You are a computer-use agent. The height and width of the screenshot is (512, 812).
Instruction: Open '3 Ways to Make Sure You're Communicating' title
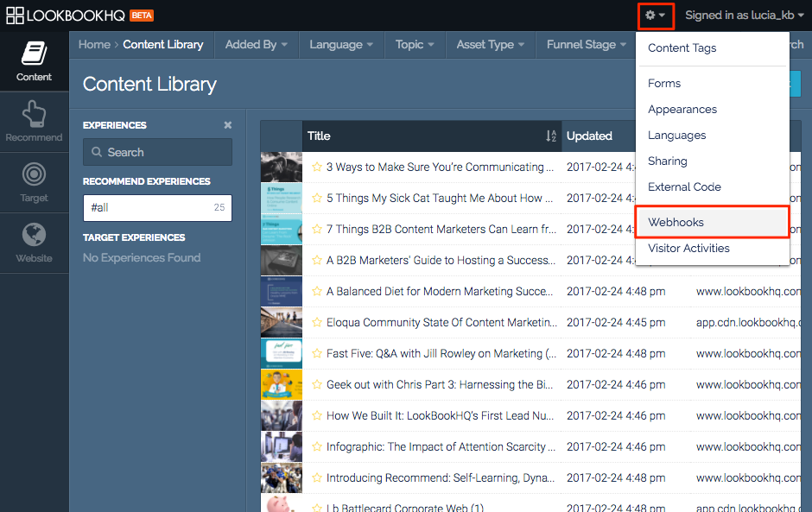point(440,167)
